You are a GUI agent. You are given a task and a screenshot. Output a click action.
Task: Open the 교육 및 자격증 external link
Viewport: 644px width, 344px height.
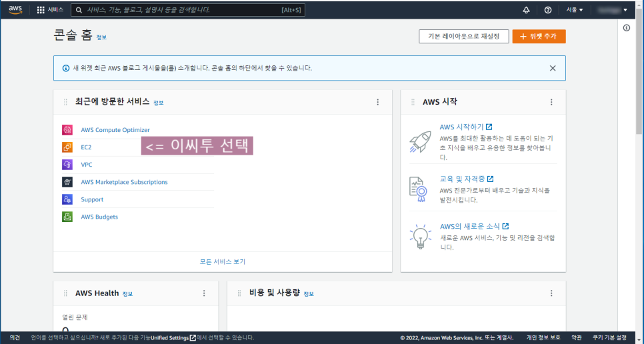[x=467, y=179]
